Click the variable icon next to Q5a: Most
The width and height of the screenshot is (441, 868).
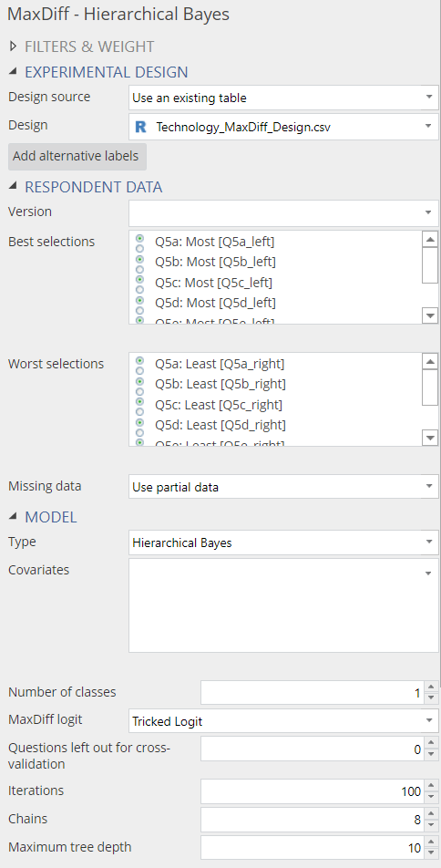pos(139,243)
